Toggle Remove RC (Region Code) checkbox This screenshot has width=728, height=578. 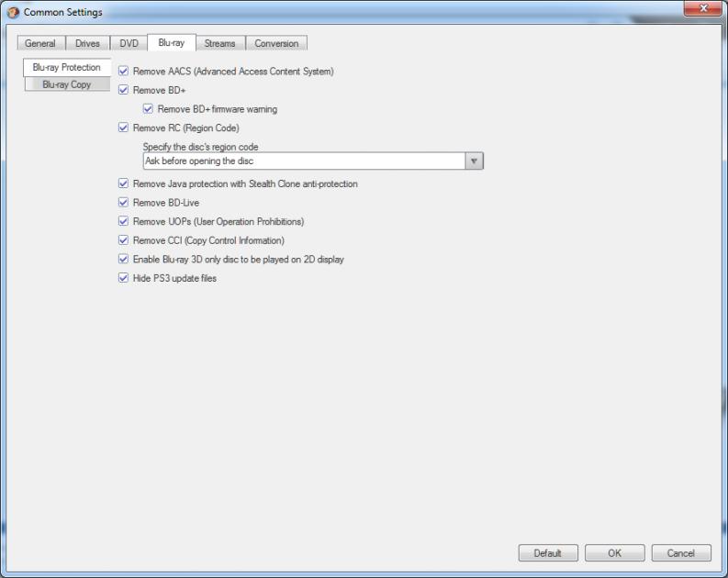(123, 128)
